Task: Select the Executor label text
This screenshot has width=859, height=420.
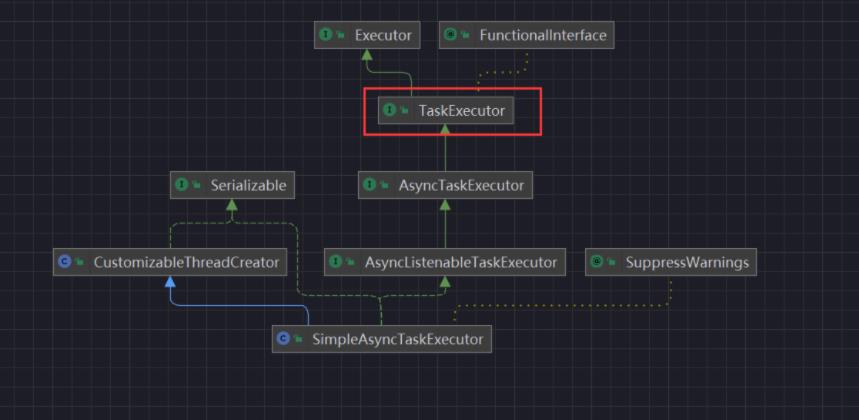Action: point(383,35)
